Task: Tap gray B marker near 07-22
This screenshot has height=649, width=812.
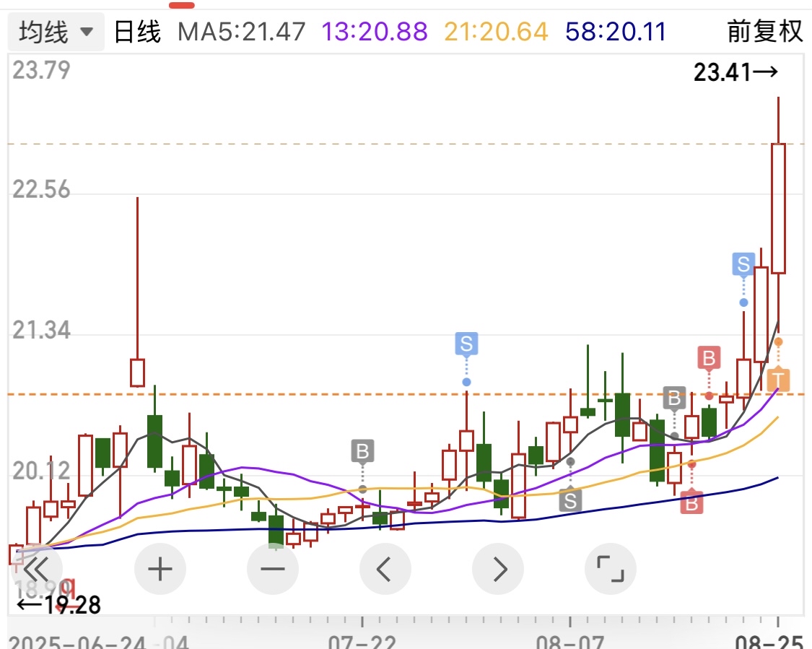Action: [362, 451]
